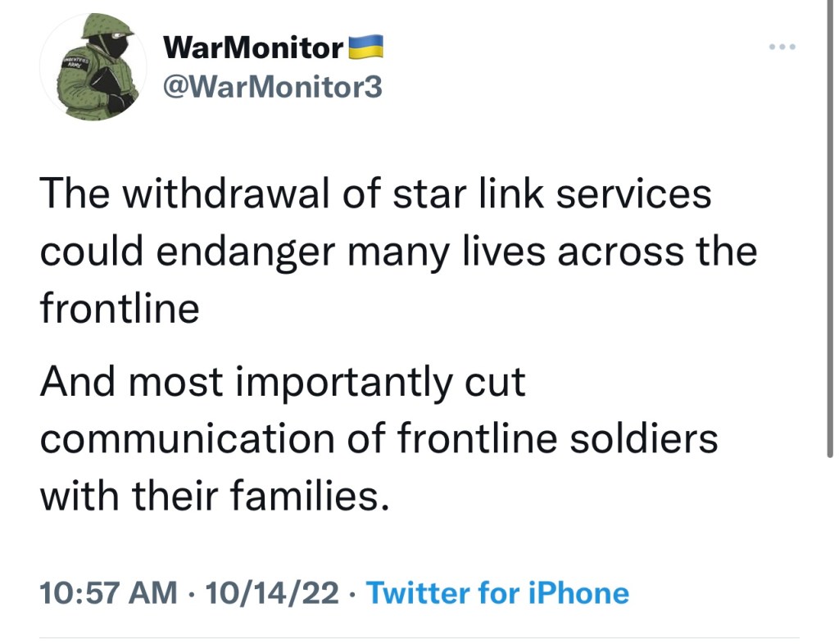Click the 10/14/22 tweet date
This screenshot has width=839, height=644.
272,592
